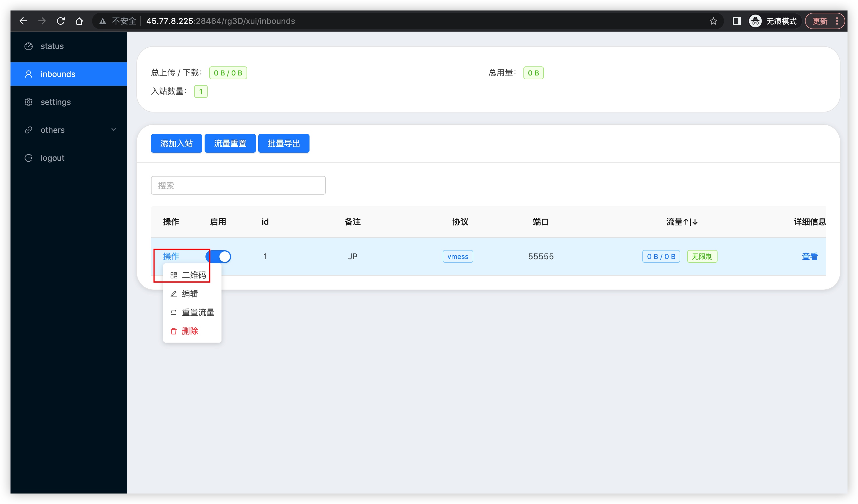858x504 pixels.
Task: Toggle the enable switch for inbound JP
Action: click(x=219, y=256)
